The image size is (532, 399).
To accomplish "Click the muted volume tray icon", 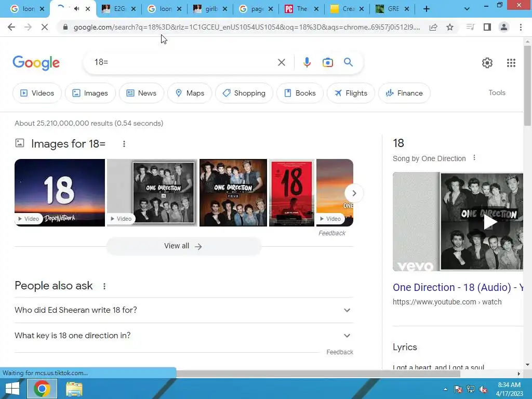I will pos(483,389).
